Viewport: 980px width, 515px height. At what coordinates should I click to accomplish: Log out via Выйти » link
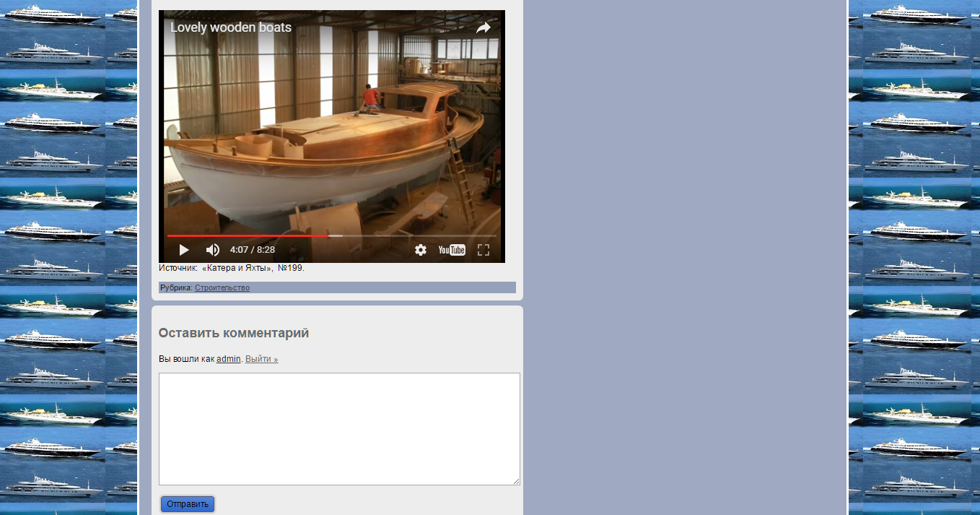point(261,359)
